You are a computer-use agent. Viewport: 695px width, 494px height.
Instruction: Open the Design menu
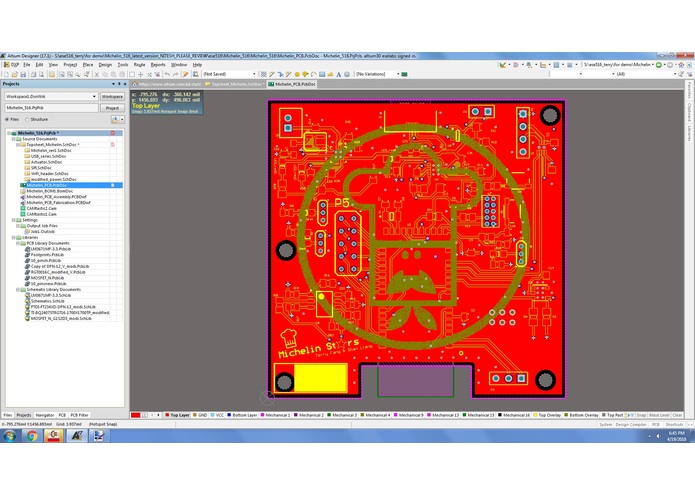click(x=105, y=65)
